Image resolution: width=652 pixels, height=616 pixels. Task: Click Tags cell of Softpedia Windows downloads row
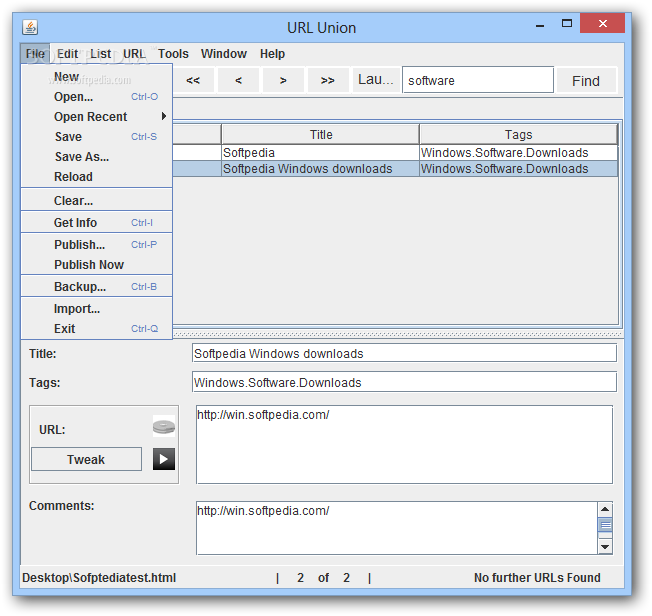(x=519, y=169)
